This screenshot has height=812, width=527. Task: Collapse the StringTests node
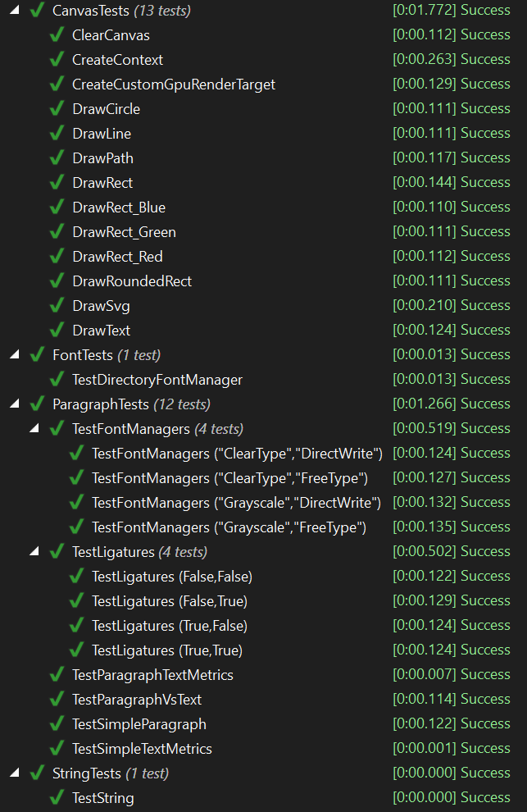click(x=15, y=773)
